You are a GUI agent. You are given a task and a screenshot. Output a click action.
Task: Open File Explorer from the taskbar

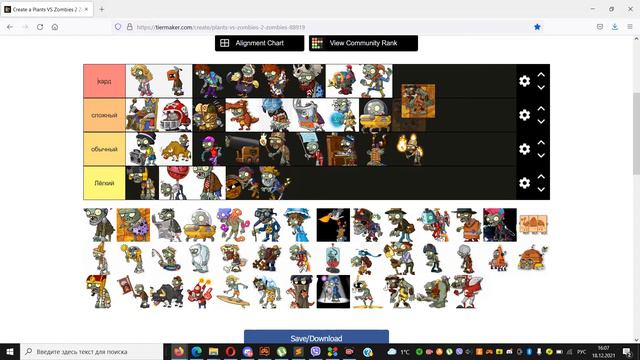click(x=213, y=351)
